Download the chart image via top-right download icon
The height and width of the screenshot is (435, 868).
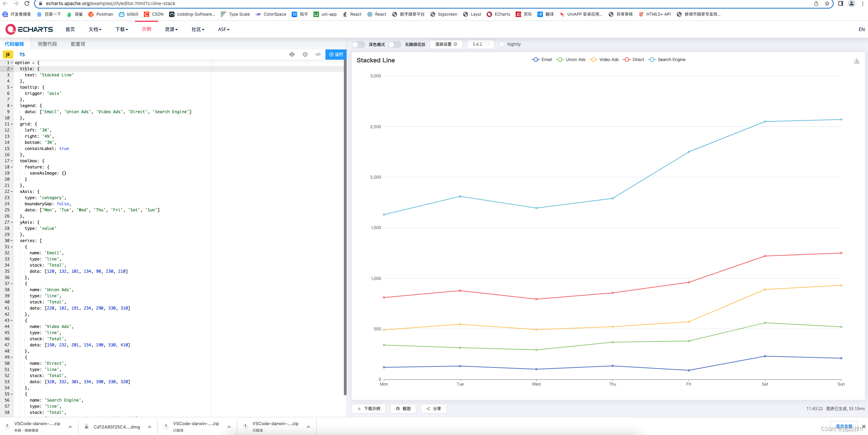[857, 61]
